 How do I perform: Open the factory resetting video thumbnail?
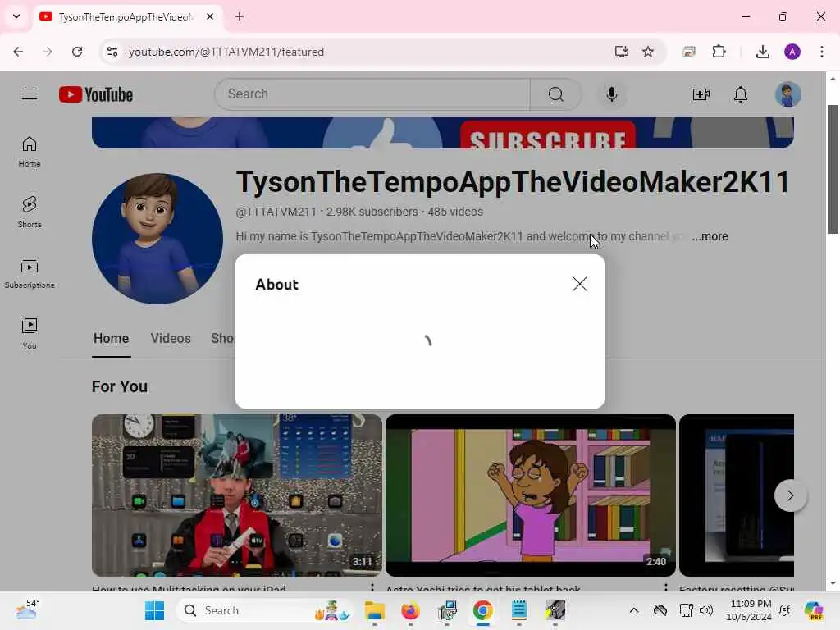click(737, 495)
